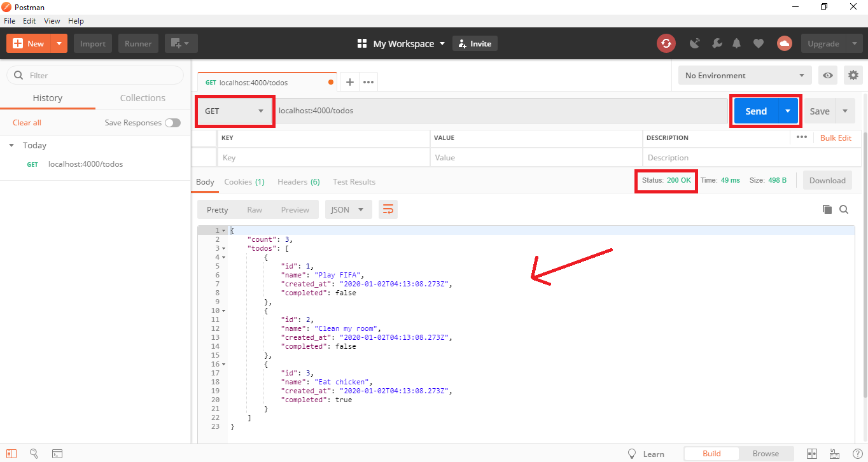
Task: Send the request
Action: (x=756, y=111)
